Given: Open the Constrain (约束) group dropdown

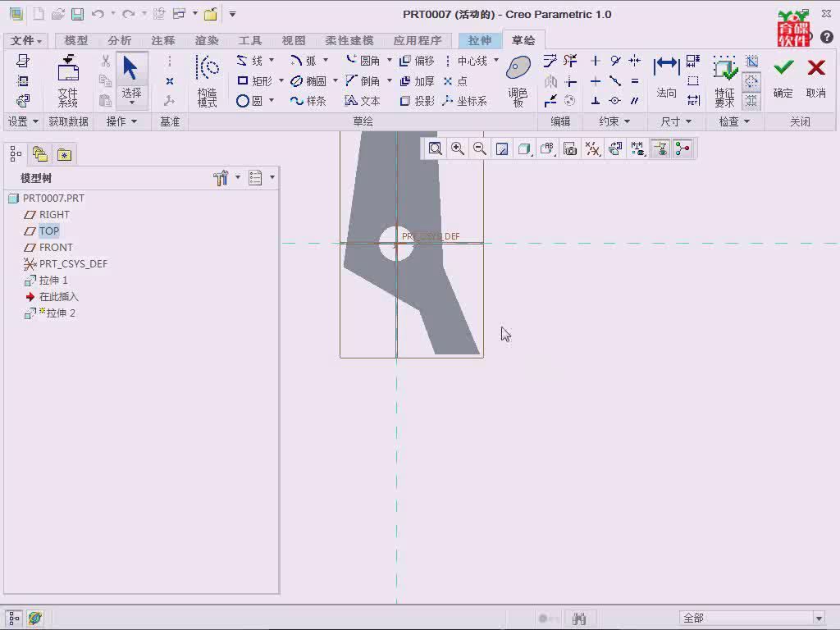Looking at the screenshot, I should pyautogui.click(x=614, y=121).
